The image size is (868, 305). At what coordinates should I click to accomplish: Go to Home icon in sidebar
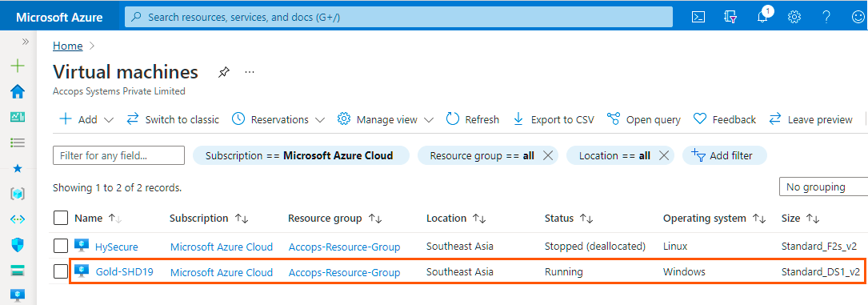point(18,91)
